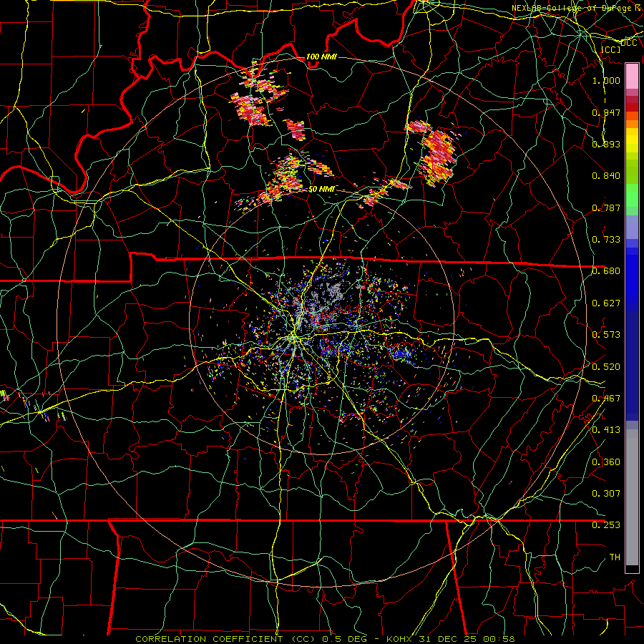Image resolution: width=644 pixels, height=644 pixels.
Task: Select the 0.680 legend value
Action: tap(606, 271)
